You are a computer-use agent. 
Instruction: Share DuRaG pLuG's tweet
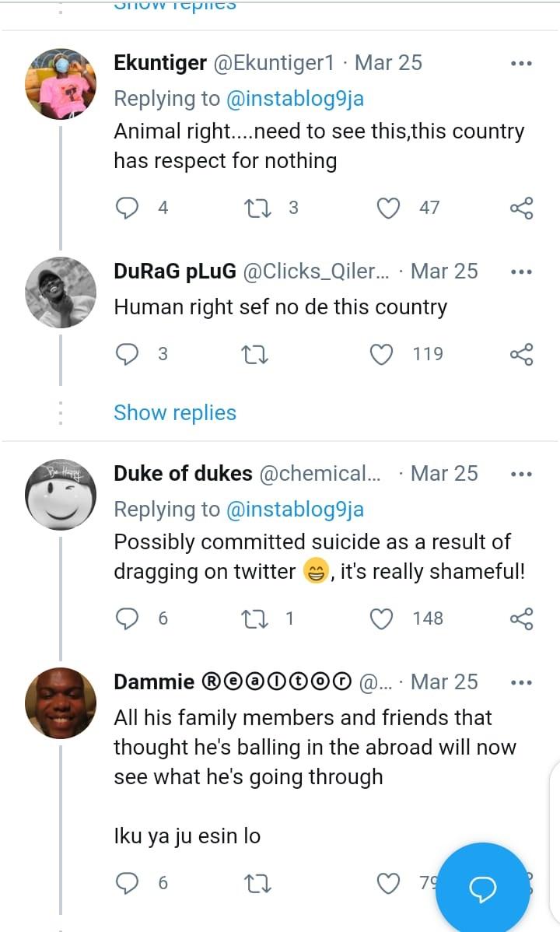coord(521,354)
